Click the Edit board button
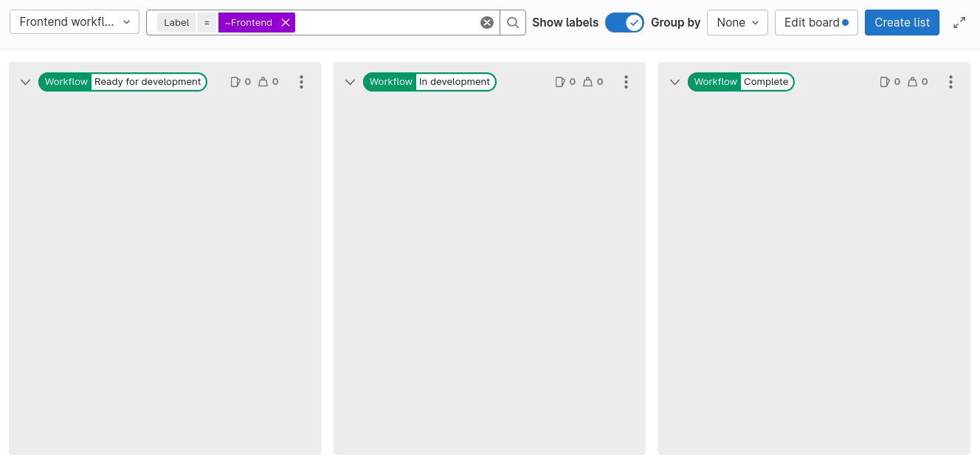The width and height of the screenshot is (980, 463). click(x=816, y=22)
